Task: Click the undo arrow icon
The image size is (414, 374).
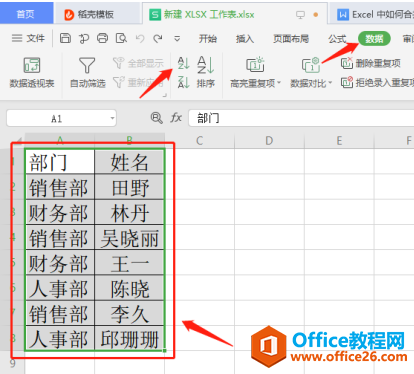Action: coord(140,39)
